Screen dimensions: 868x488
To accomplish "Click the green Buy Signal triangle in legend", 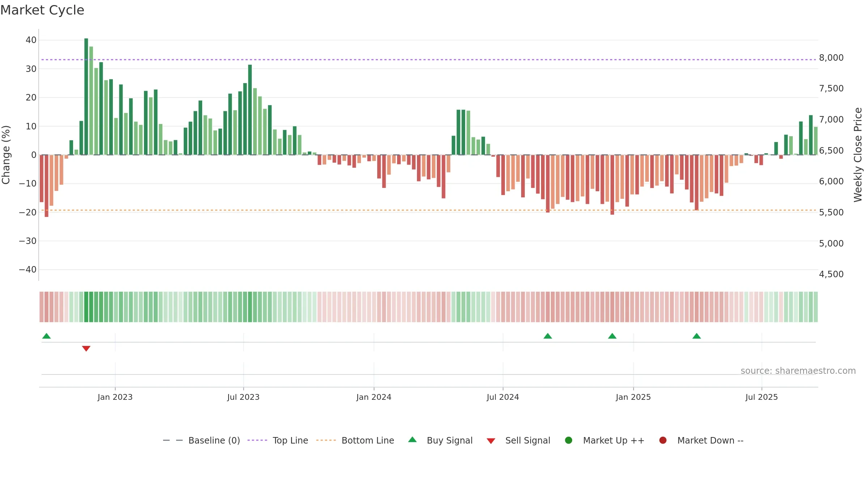I will (x=412, y=440).
